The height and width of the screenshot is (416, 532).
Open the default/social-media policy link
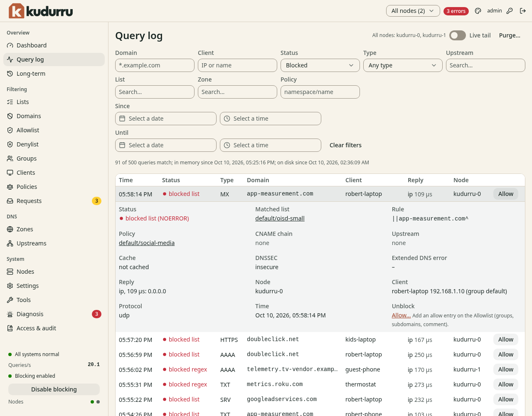tap(147, 243)
